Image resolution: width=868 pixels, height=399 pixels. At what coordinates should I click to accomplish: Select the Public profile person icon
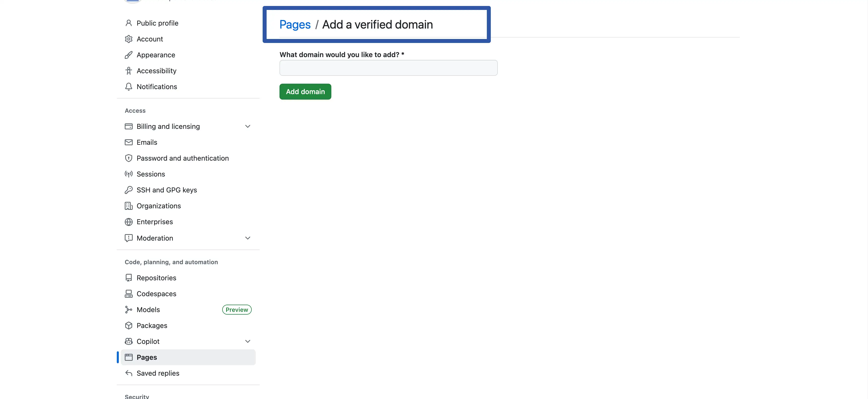(129, 23)
